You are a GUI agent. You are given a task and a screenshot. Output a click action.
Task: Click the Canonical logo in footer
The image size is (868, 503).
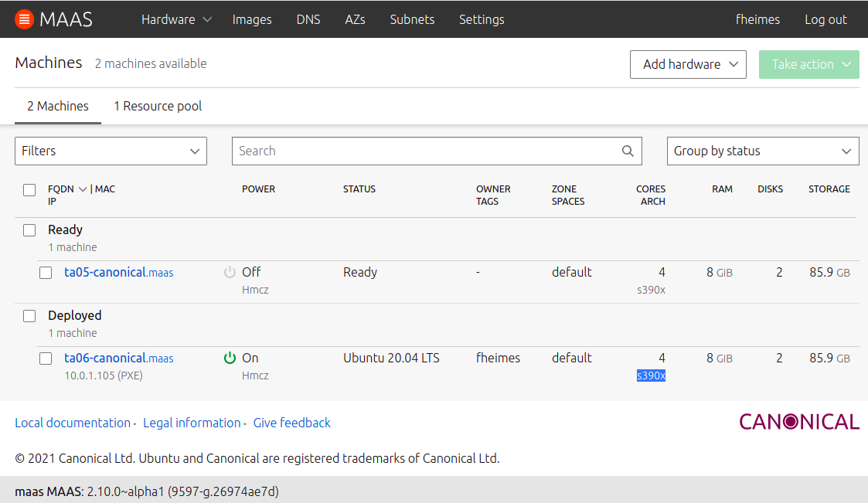[798, 422]
